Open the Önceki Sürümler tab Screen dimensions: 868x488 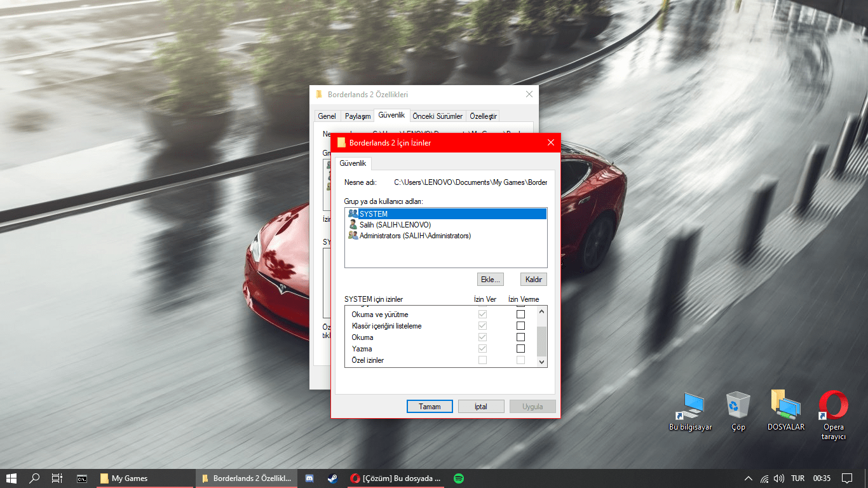[437, 116]
